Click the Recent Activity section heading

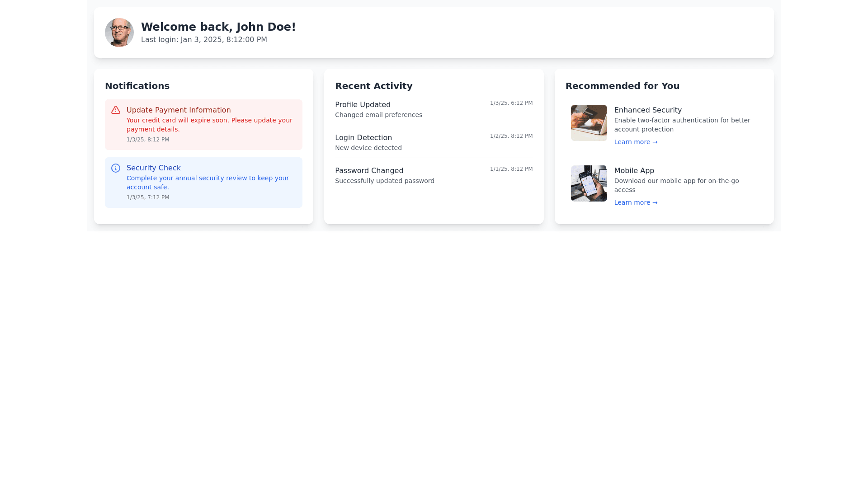coord(373,86)
